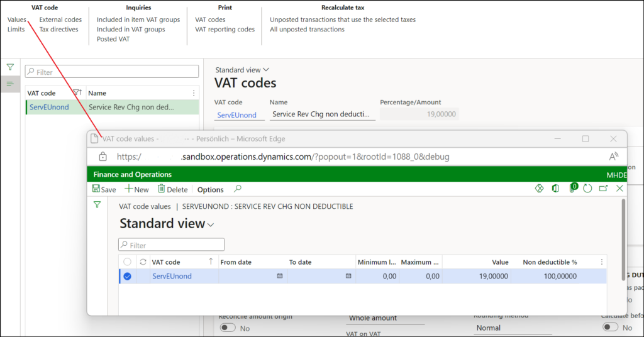
Task: Sort by VAT code column in main list
Action: 42,93
